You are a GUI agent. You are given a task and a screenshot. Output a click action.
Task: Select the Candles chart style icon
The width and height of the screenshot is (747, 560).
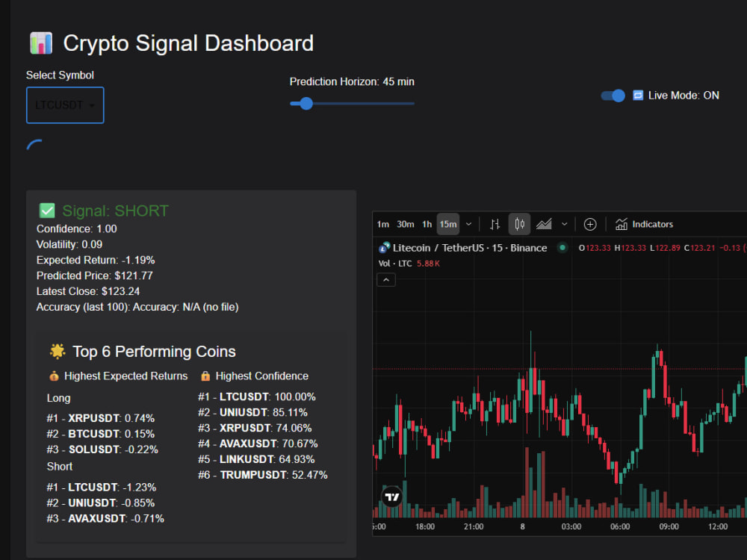click(519, 224)
